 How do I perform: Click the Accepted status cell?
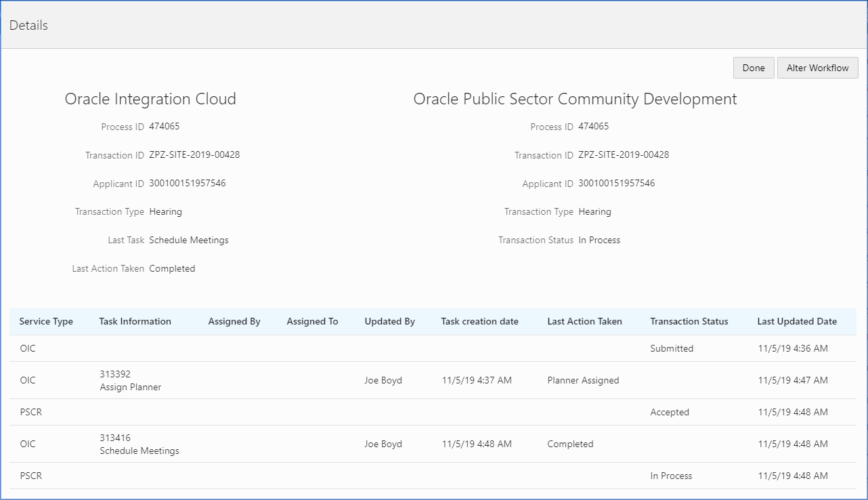tap(670, 412)
